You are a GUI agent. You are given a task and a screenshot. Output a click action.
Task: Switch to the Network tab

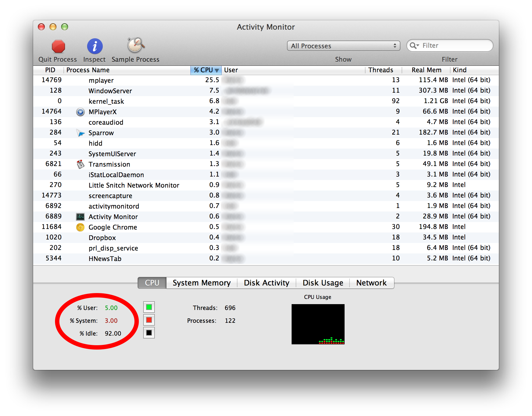coord(372,283)
